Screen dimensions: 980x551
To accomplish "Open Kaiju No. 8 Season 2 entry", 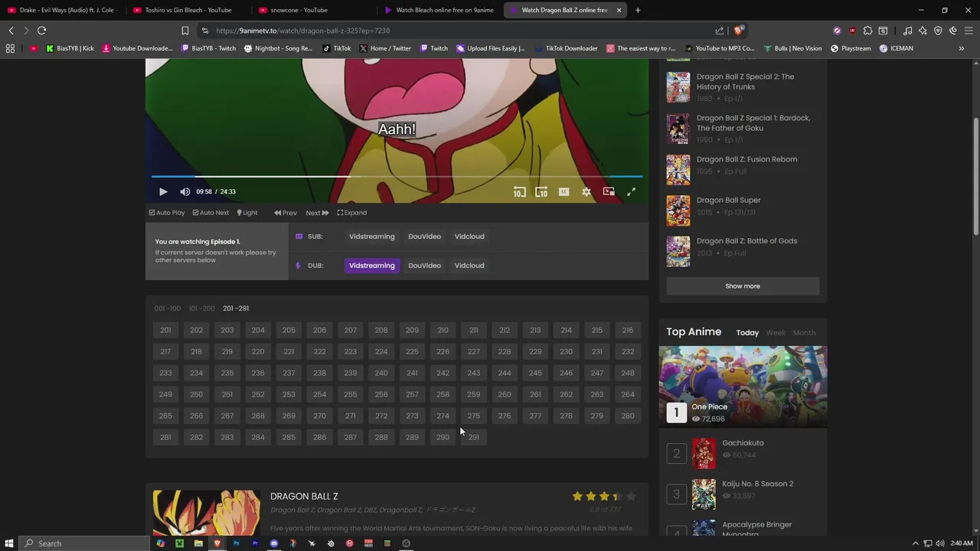I will 757,484.
